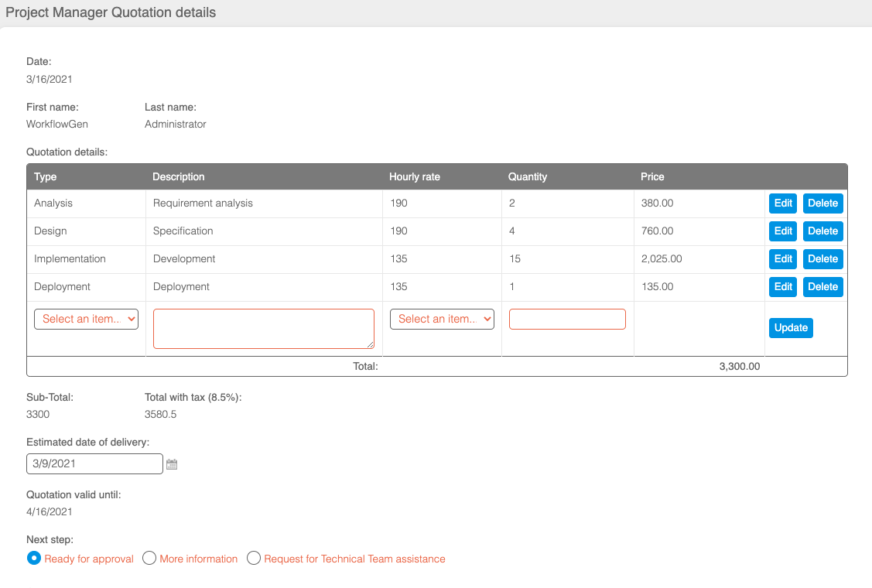Edit the Deployment row
This screenshot has height=588, width=872.
(x=782, y=287)
